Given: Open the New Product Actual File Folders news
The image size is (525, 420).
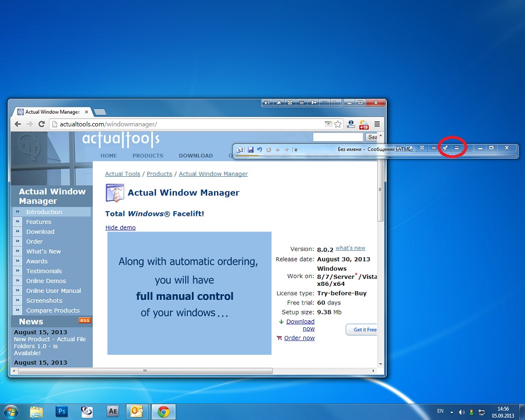Looking at the screenshot, I should pyautogui.click(x=50, y=346).
